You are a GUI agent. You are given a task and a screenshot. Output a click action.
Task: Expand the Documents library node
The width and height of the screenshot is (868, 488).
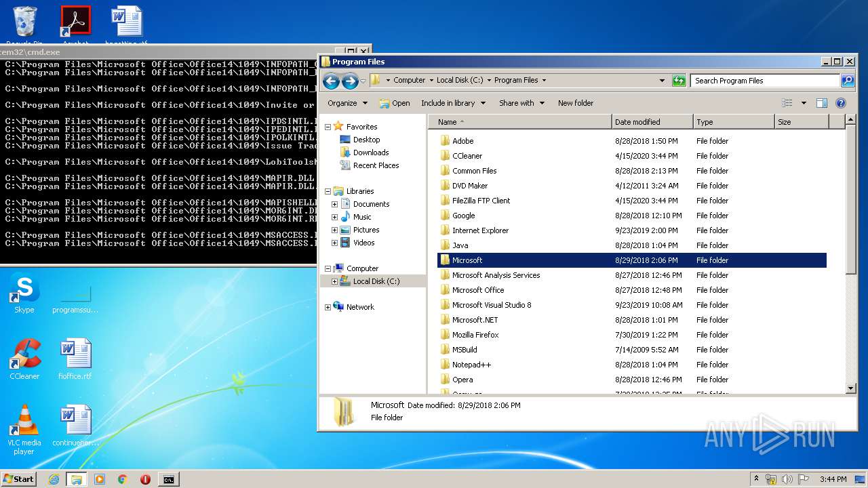tap(334, 204)
